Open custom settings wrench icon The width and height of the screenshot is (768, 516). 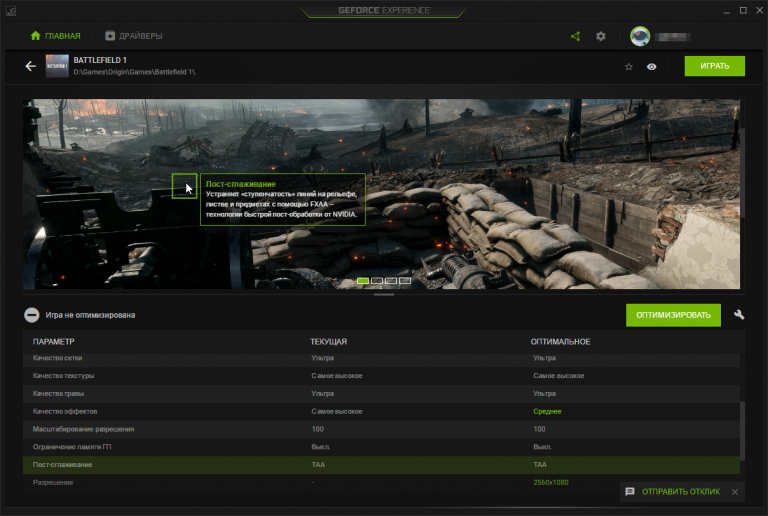pos(739,315)
